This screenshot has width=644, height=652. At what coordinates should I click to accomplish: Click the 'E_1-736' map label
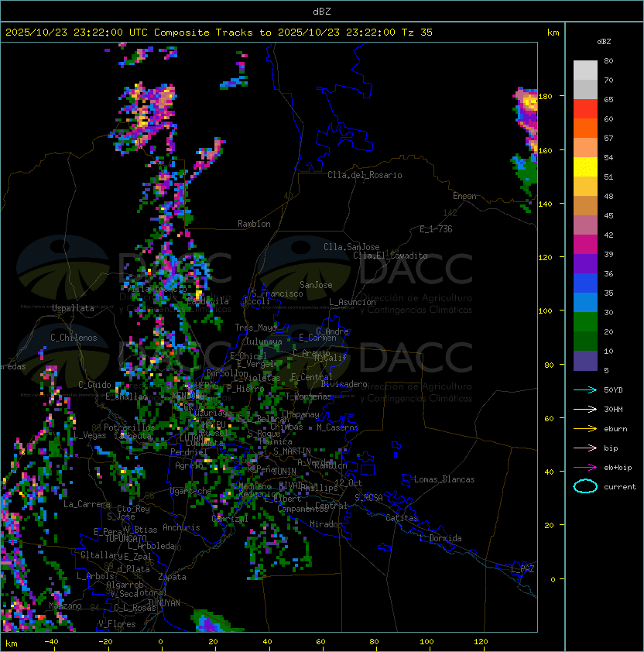pyautogui.click(x=436, y=229)
